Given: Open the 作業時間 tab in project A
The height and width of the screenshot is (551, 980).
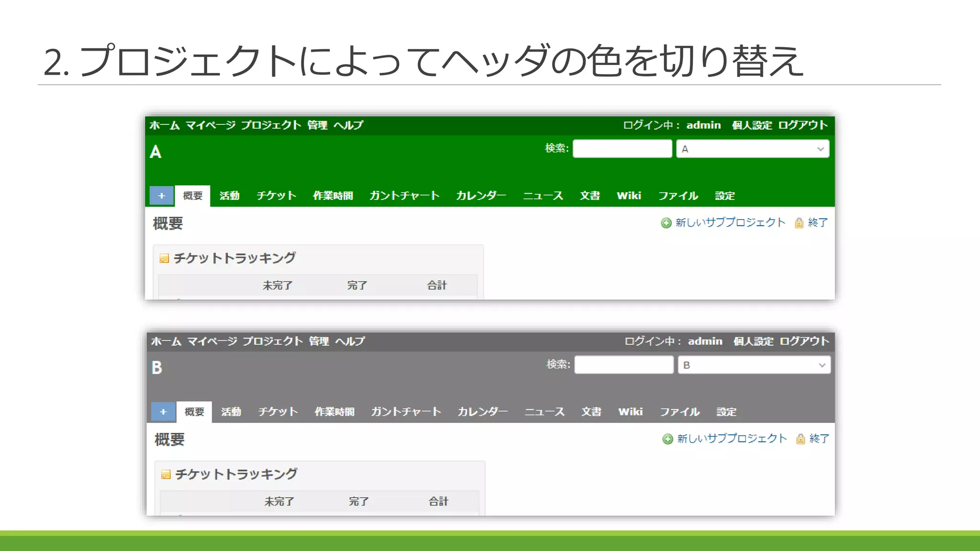Looking at the screenshot, I should point(333,196).
